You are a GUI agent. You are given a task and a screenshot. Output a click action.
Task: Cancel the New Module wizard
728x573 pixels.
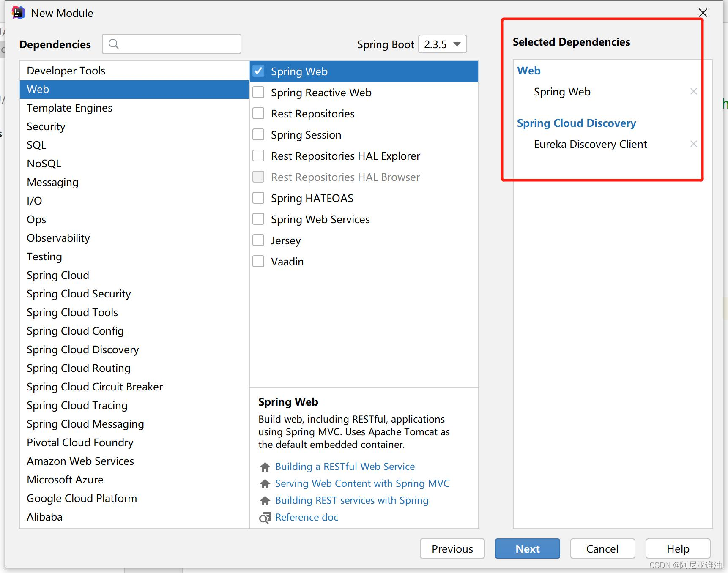click(602, 548)
